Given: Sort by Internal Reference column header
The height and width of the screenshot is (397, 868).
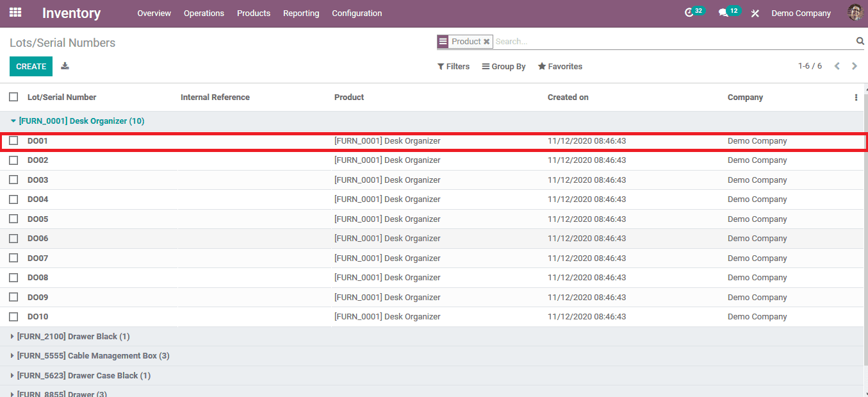Looking at the screenshot, I should [215, 97].
